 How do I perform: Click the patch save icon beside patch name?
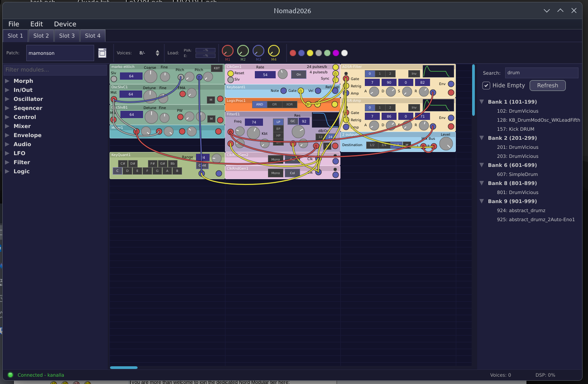[102, 53]
